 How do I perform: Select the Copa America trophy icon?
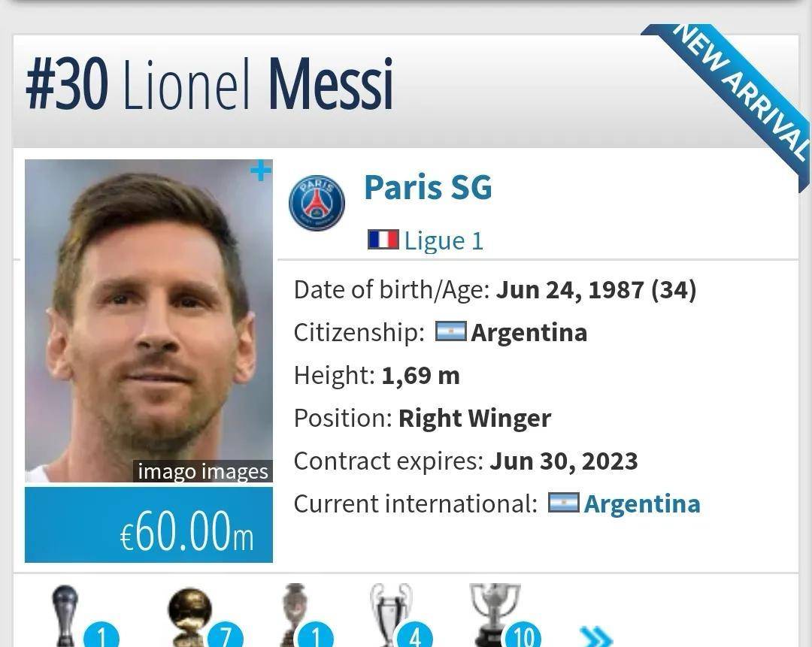click(295, 615)
